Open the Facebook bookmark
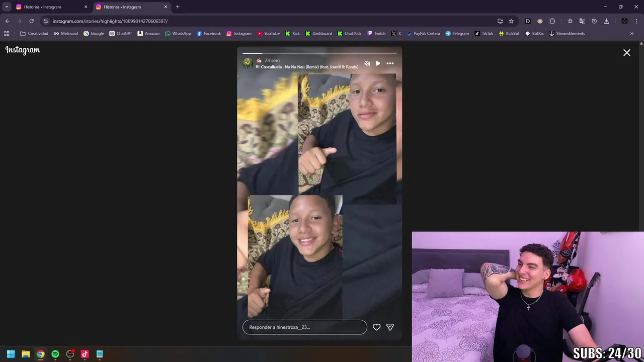 209,34
